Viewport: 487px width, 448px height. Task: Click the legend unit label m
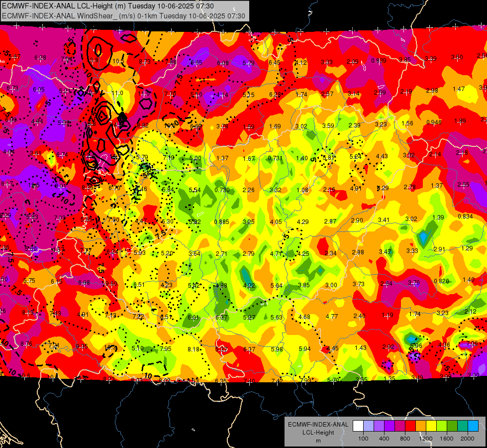pos(318,441)
